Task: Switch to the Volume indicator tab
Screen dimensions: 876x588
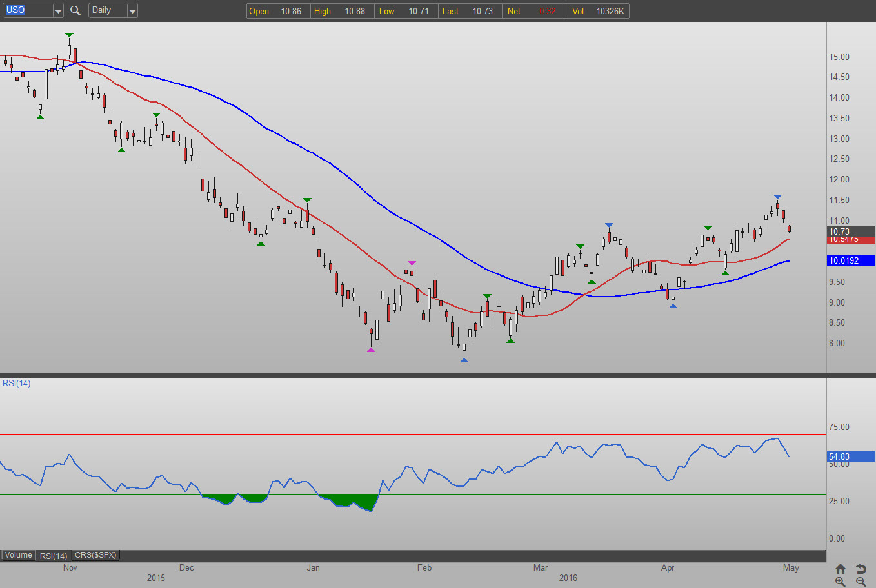Action: (19, 555)
